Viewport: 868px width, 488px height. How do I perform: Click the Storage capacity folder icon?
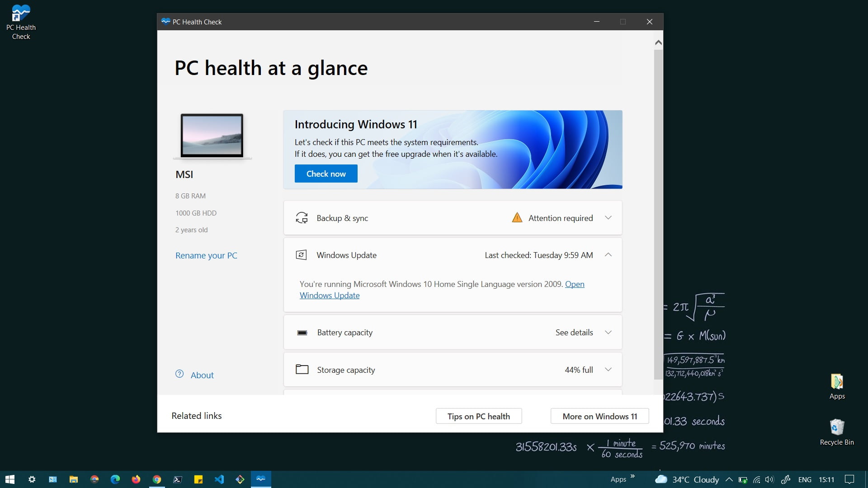point(302,370)
